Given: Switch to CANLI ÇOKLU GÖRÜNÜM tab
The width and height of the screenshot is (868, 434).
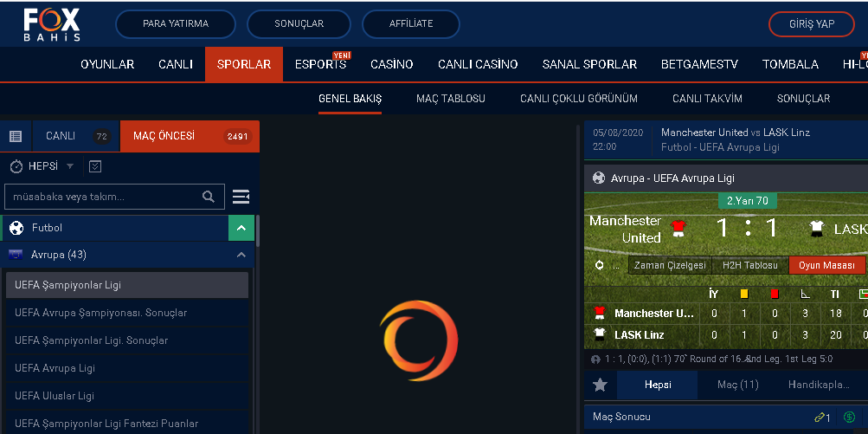Looking at the screenshot, I should coord(579,99).
